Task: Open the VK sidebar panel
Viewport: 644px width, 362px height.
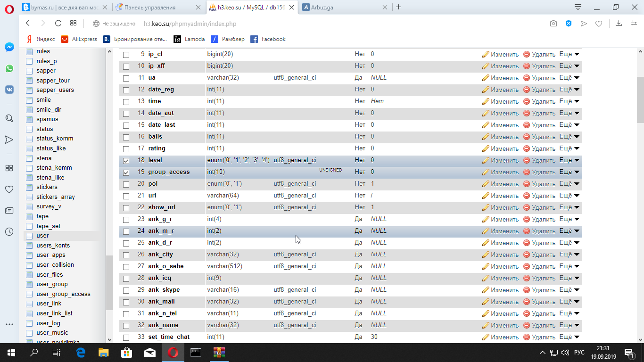Action: pyautogui.click(x=9, y=90)
